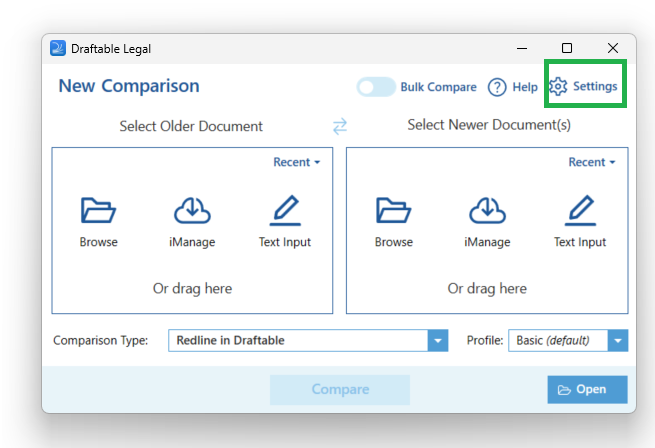Viewport: 655px width, 448px height.
Task: Swap older and newer documents arrows
Action: pyautogui.click(x=340, y=126)
